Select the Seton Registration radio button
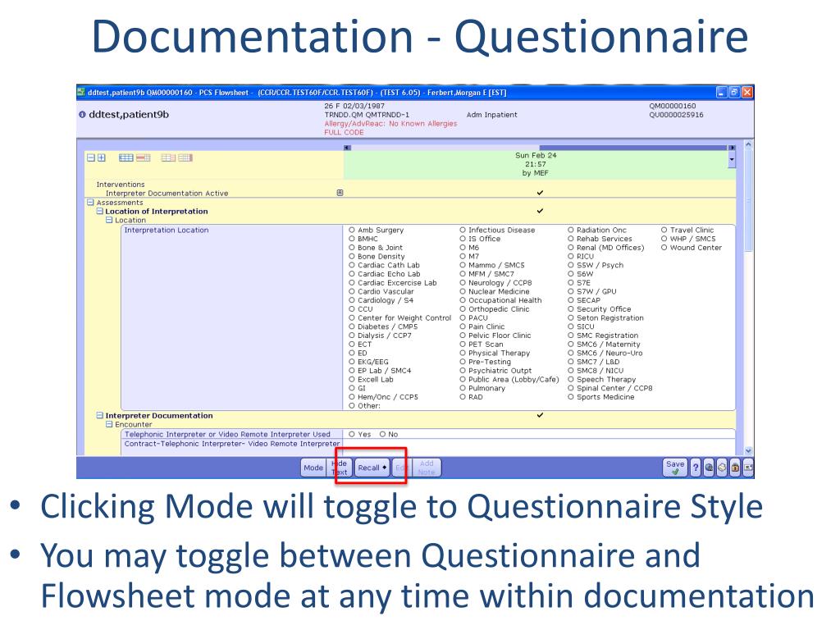Screen dimensions: 840x630 pyautogui.click(x=571, y=318)
